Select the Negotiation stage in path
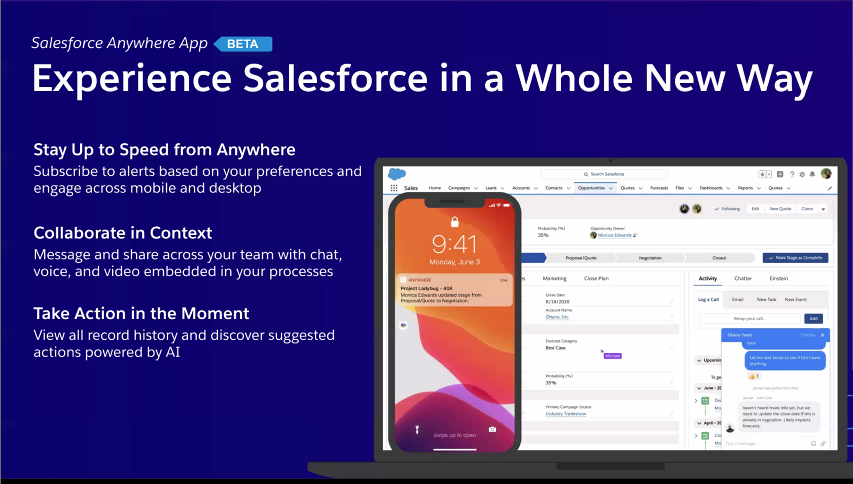Image resolution: width=853 pixels, height=484 pixels. point(650,258)
